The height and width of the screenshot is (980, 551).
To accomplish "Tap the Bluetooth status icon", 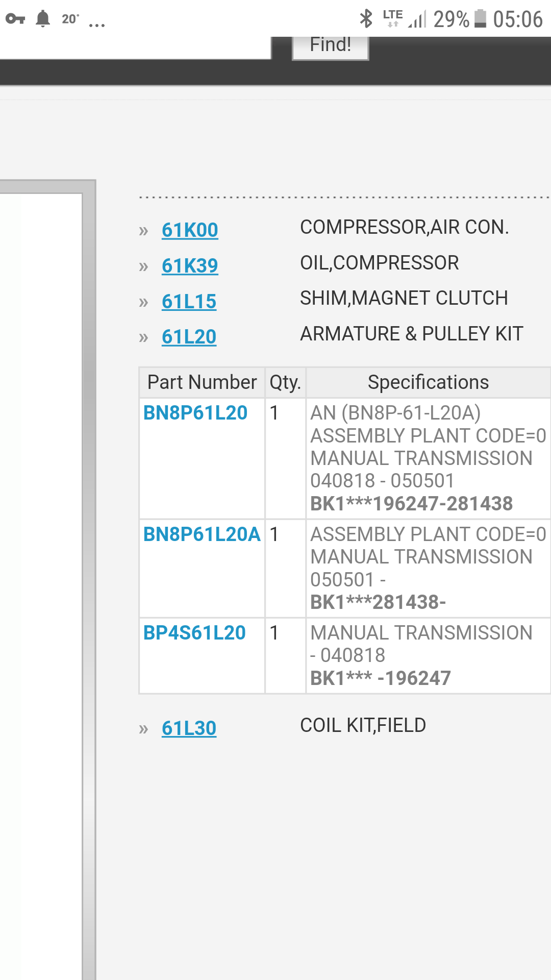I will pos(366,19).
